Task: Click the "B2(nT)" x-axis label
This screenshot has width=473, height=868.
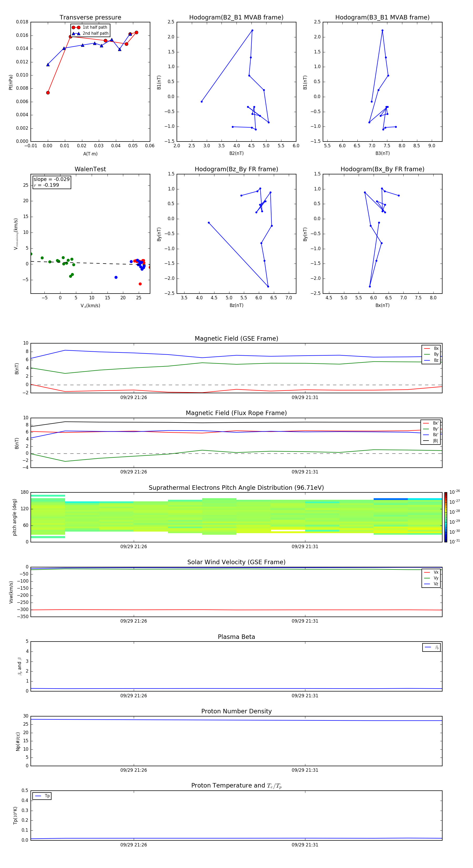Action: coord(236,153)
